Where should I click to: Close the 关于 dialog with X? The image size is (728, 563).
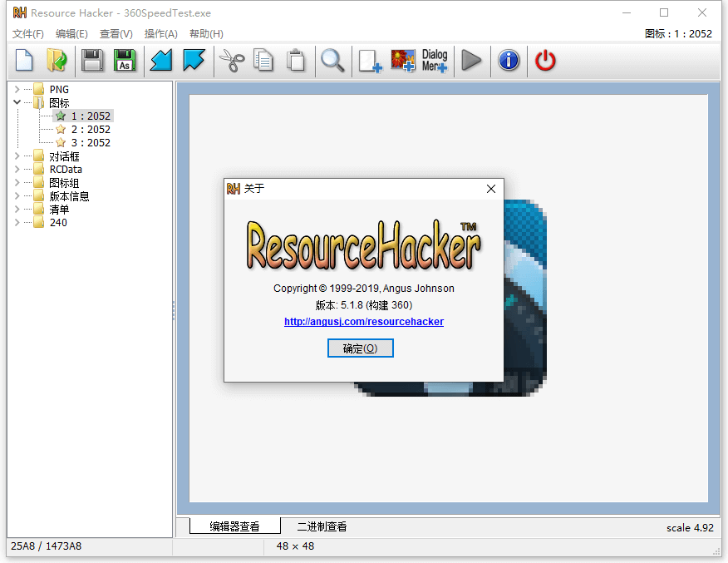[x=491, y=189]
